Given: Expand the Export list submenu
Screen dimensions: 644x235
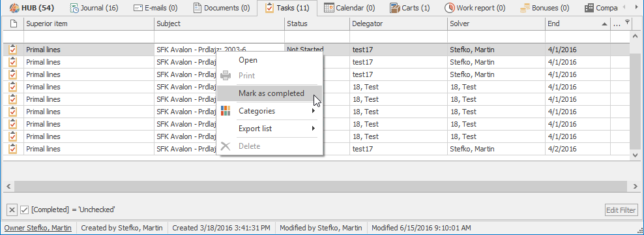Looking at the screenshot, I should [269, 129].
